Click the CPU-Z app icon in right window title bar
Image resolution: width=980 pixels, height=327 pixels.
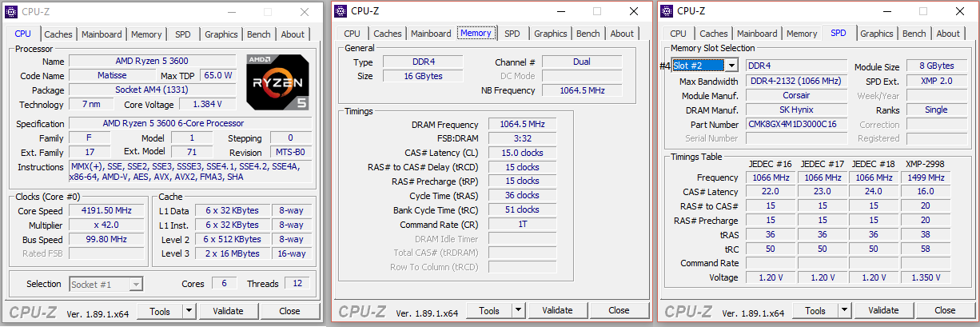coord(667,11)
